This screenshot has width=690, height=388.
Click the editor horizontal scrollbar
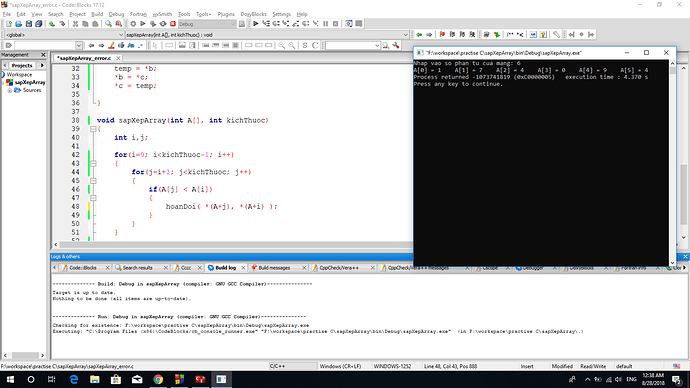(232, 245)
